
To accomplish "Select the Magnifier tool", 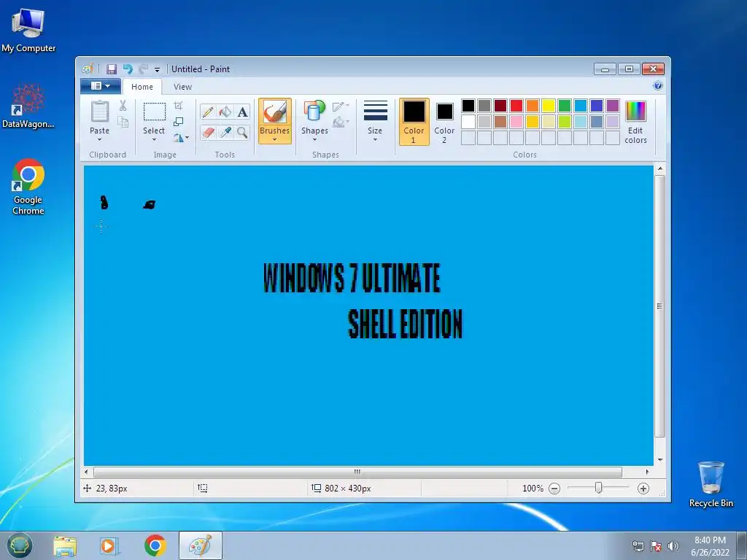I will pos(242,132).
